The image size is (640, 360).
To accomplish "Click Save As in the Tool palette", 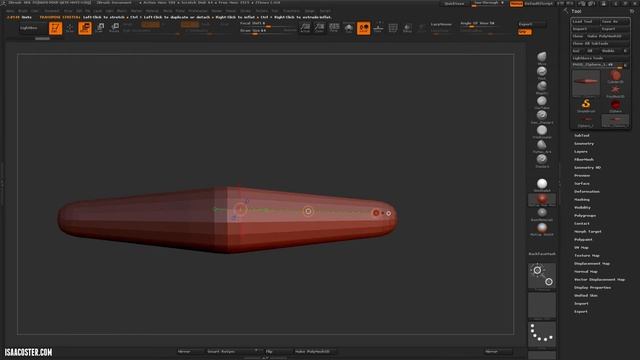I will click(615, 22).
